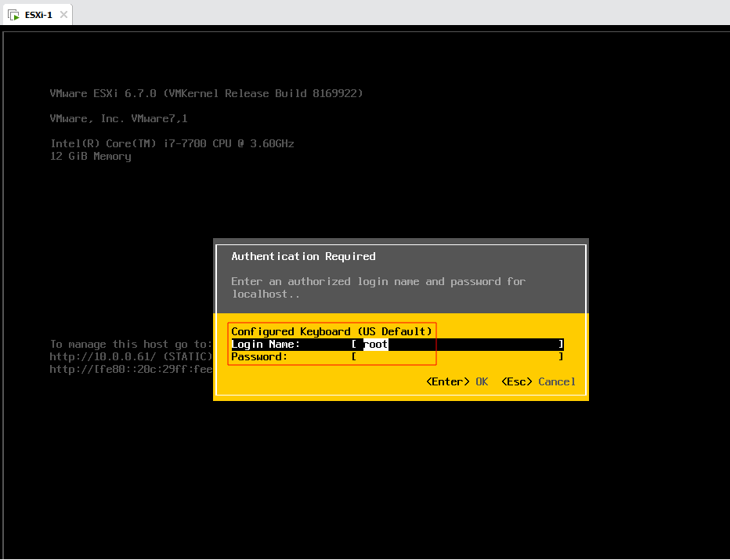Click the Intel Core i7-7700 CPU line
Screen dimensions: 730x560
pos(172,144)
